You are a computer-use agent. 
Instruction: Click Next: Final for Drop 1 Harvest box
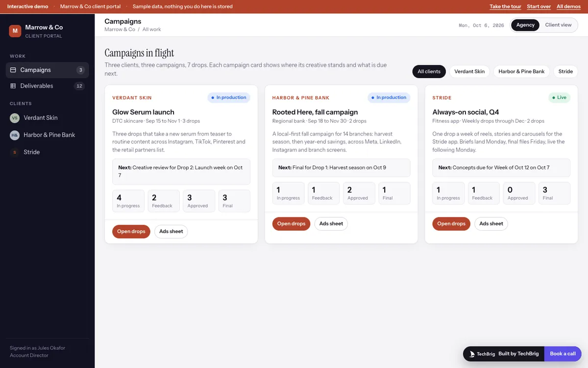[342, 168]
